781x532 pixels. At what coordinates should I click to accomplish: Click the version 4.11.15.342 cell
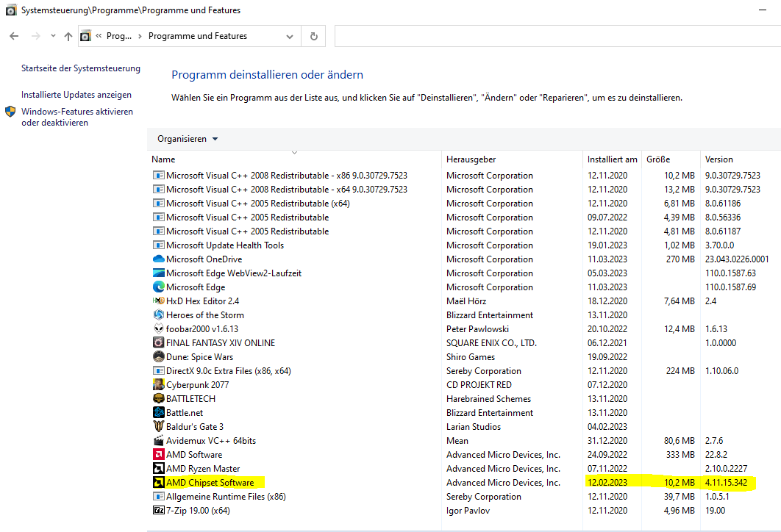726,482
